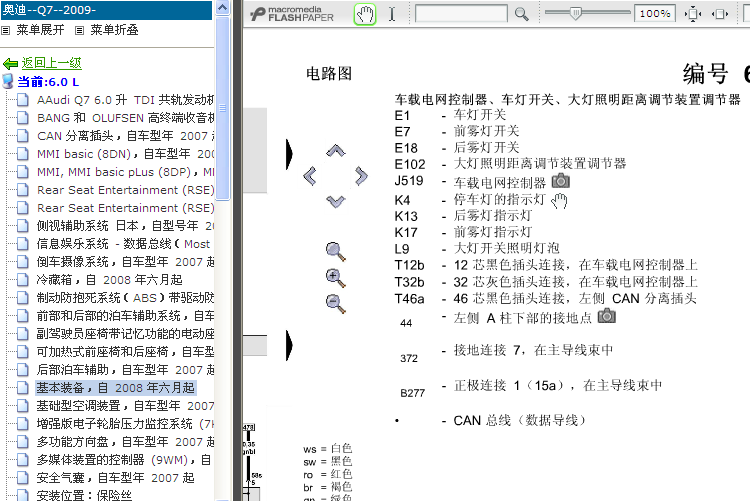Viewport: 750px width, 501px height.
Task: Click the K4 停车灯的指示灯 entry
Action: click(470, 200)
